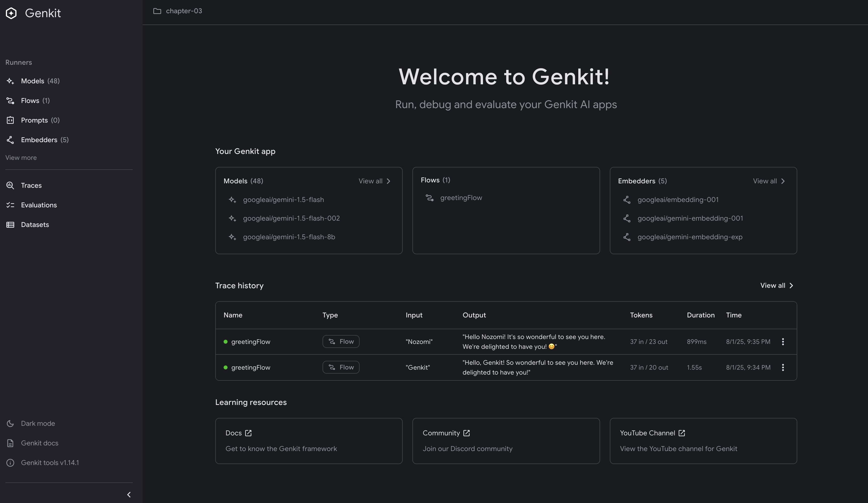868x503 pixels.
Task: Click chevron next to Embedders View all
Action: point(783,181)
